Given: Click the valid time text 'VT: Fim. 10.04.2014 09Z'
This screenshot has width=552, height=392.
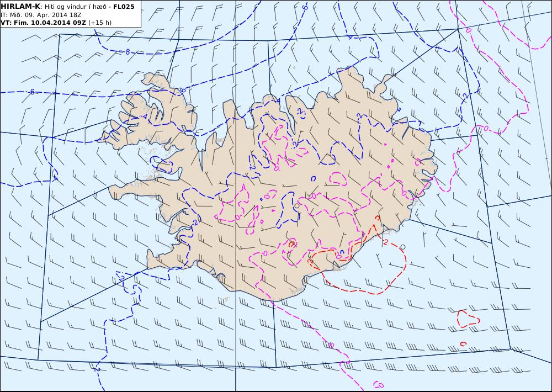Looking at the screenshot, I should pos(44,23).
